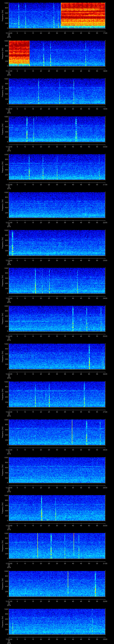This screenshot has height=644, width=114.
Task: Click the 21:00 end time label
Action: pos(105,184)
